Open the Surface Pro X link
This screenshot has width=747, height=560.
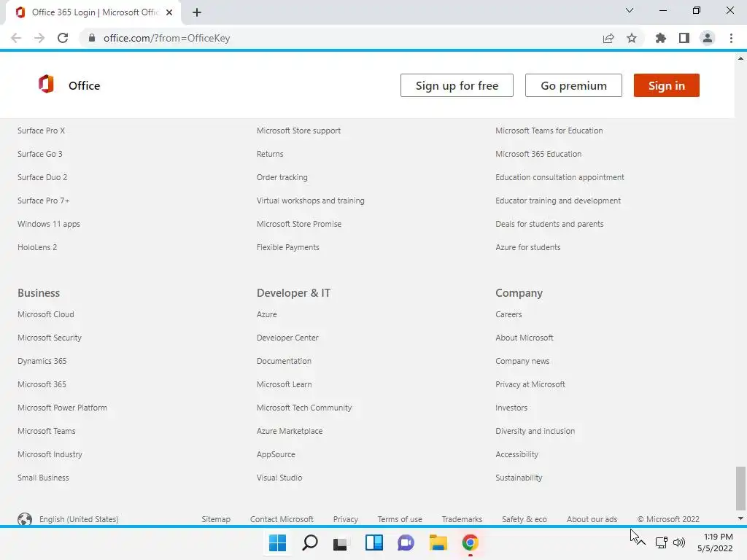[41, 131]
